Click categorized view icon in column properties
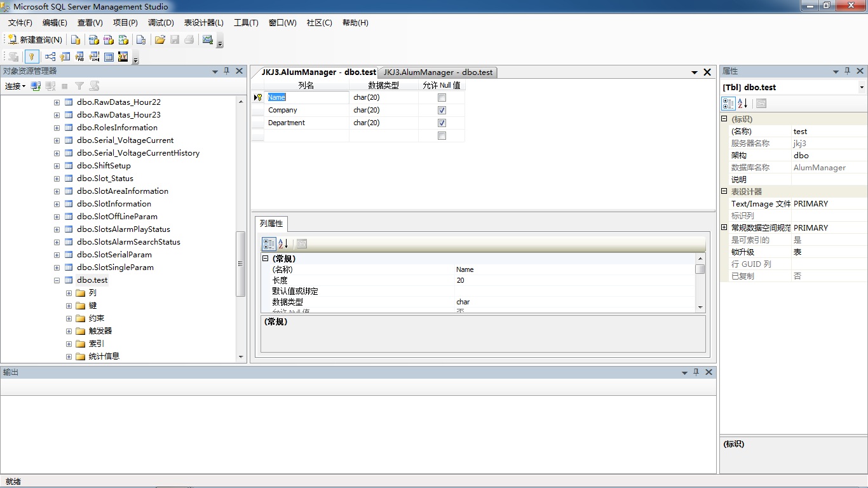This screenshot has width=868, height=488. coord(269,243)
